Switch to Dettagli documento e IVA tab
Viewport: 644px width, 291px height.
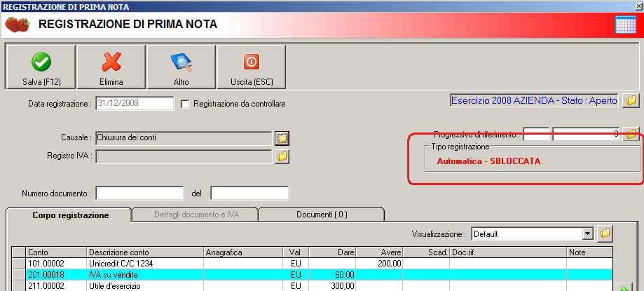pyautogui.click(x=196, y=215)
